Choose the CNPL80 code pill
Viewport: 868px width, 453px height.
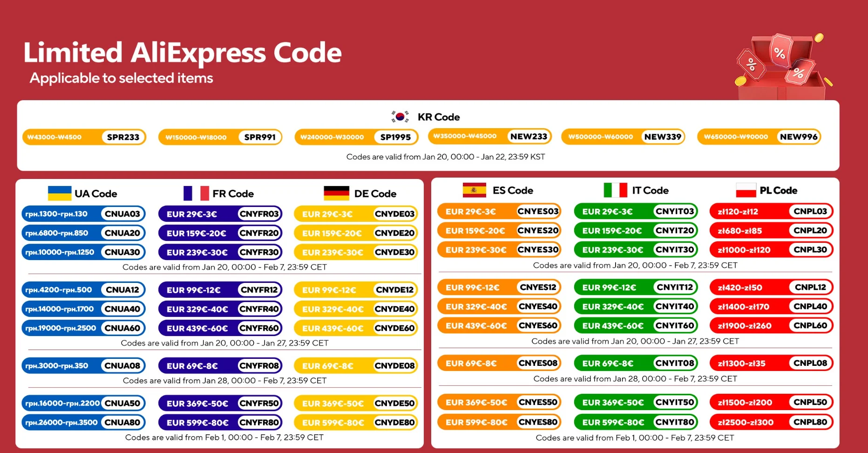(772, 422)
